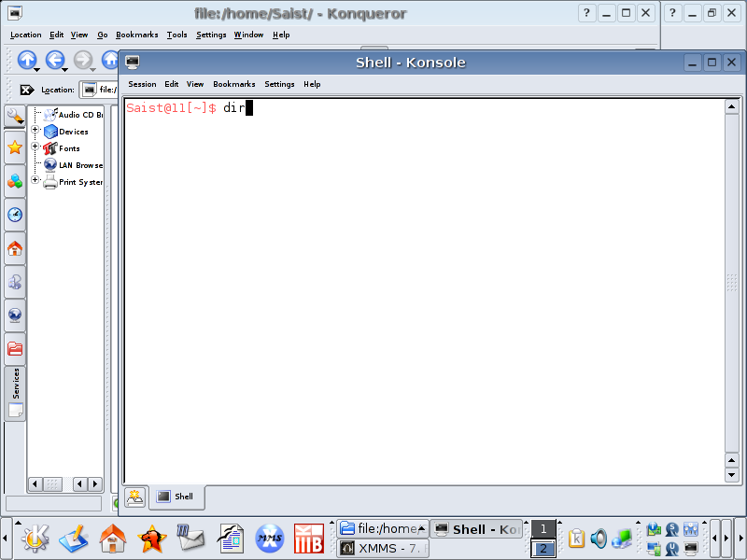Click the Back arrow in Konqueror toolbar
The width and height of the screenshot is (747, 560).
click(55, 60)
